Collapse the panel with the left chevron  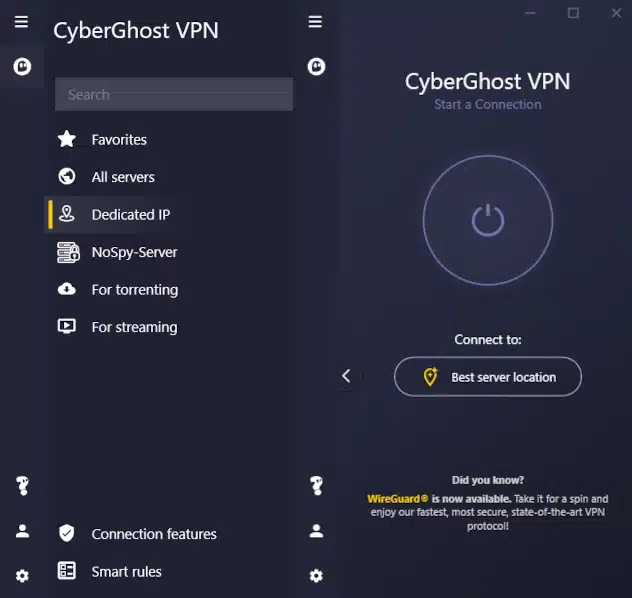pyautogui.click(x=346, y=376)
